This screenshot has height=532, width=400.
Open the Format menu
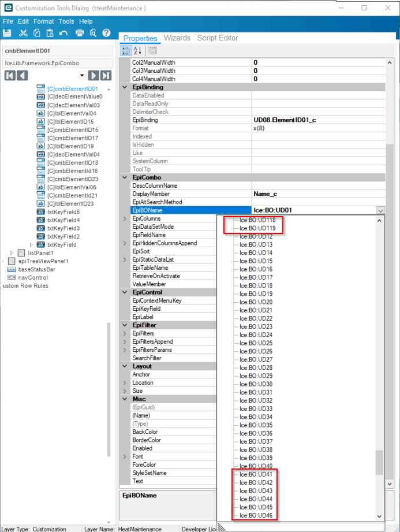coord(43,21)
